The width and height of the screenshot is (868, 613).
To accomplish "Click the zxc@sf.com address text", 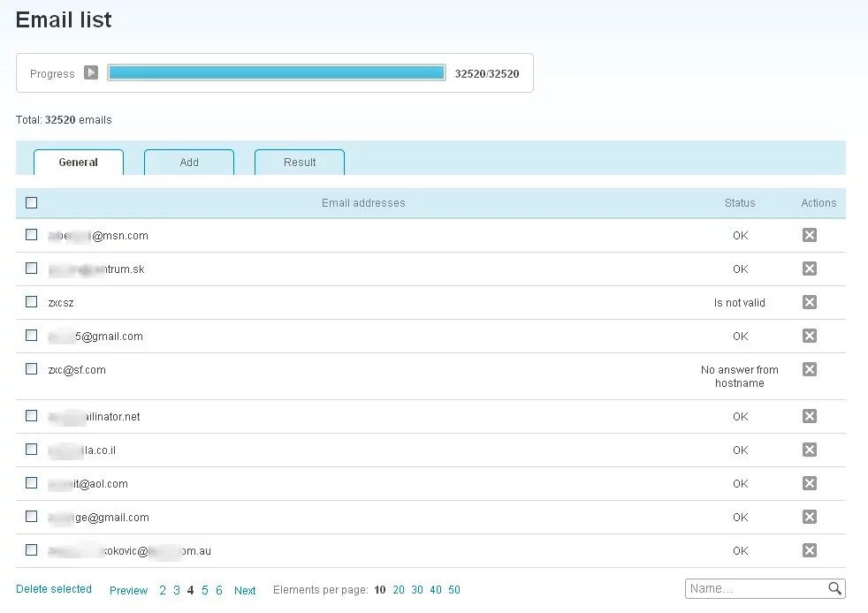I will [77, 369].
